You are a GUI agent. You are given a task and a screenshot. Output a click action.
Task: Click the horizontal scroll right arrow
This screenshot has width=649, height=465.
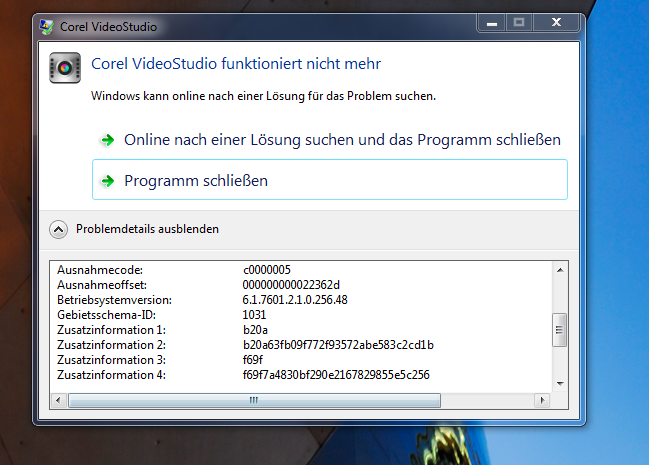click(542, 400)
